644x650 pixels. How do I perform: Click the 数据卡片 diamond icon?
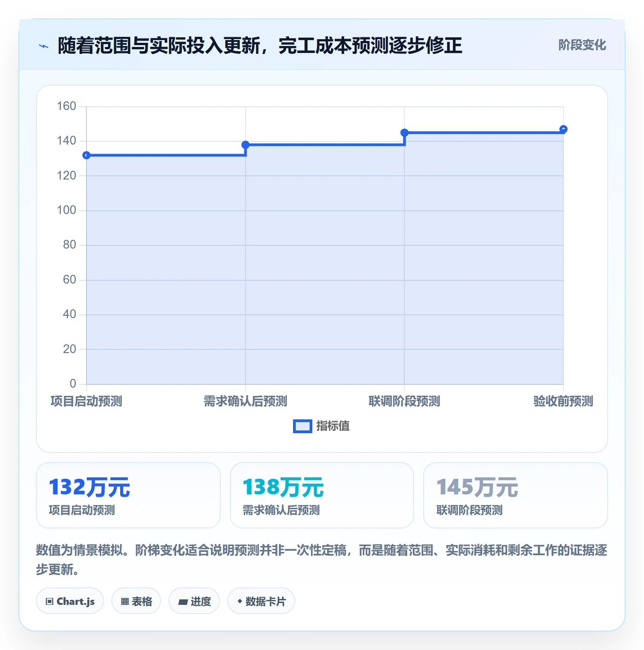[240, 601]
